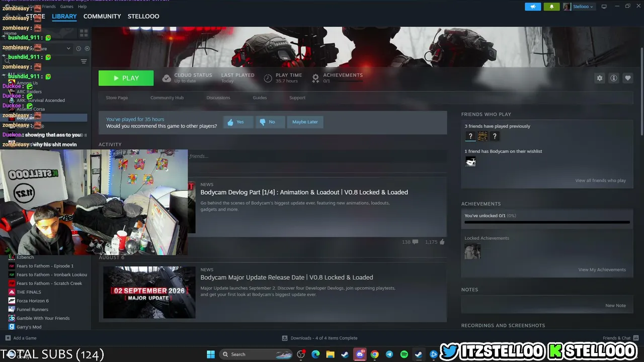The image size is (644, 362).
Task: Toggle recent-activity sort clock icon
Action: click(78, 48)
